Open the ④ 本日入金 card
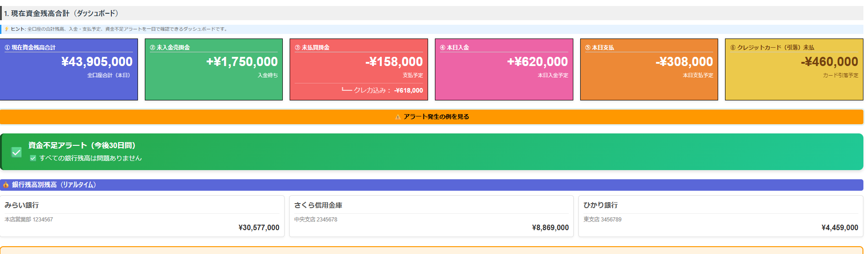868x254 pixels. click(504, 69)
